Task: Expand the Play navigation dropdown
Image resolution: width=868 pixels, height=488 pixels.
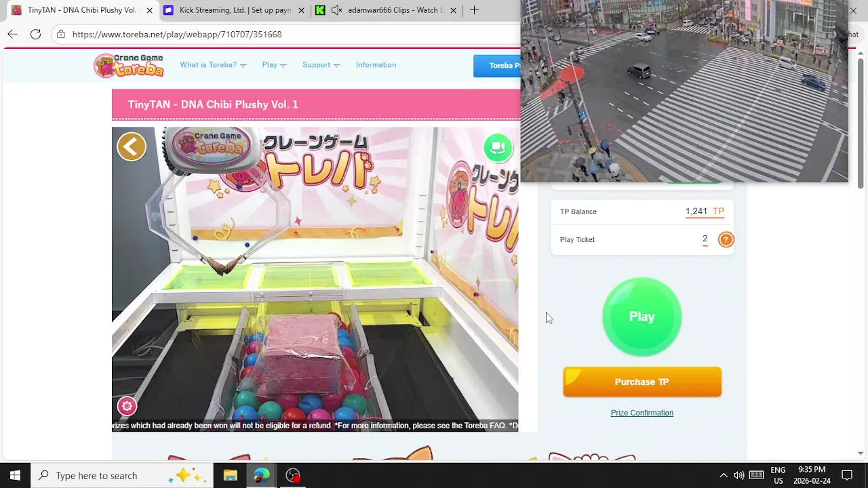Action: click(274, 65)
